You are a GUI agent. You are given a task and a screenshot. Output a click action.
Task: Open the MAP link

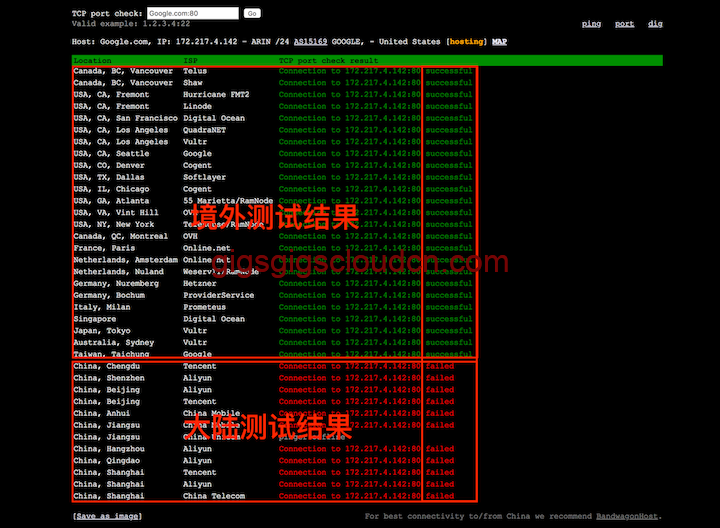(499, 42)
